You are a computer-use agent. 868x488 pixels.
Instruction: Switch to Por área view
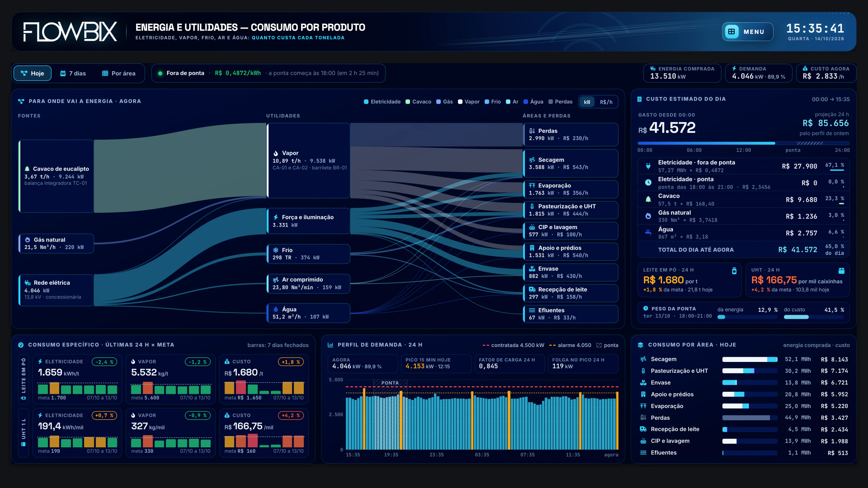click(x=119, y=73)
